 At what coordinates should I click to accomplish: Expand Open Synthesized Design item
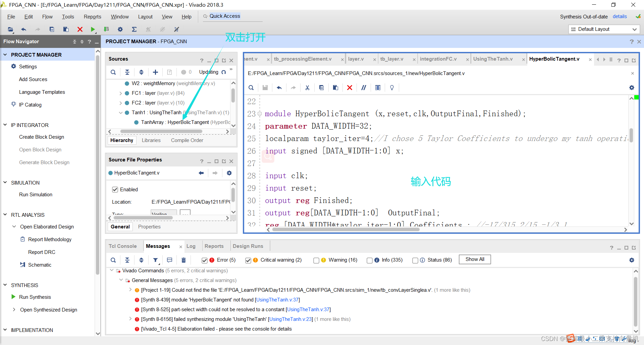coord(14,309)
